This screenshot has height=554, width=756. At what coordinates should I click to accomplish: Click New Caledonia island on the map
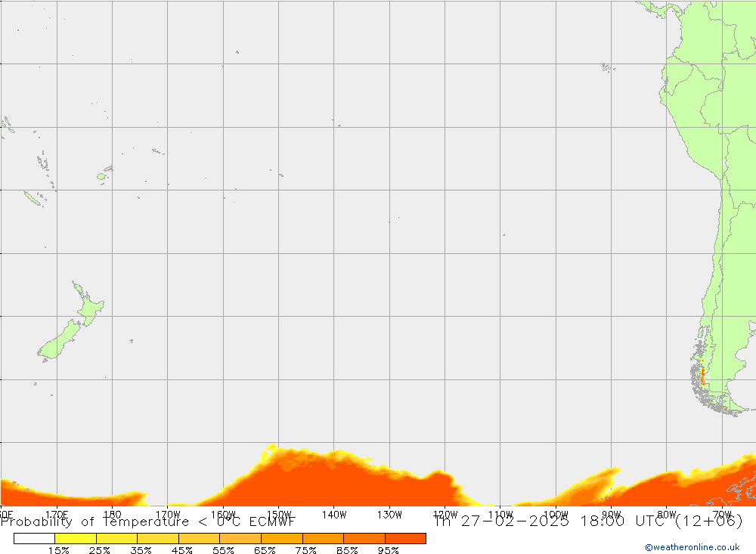pos(33,198)
